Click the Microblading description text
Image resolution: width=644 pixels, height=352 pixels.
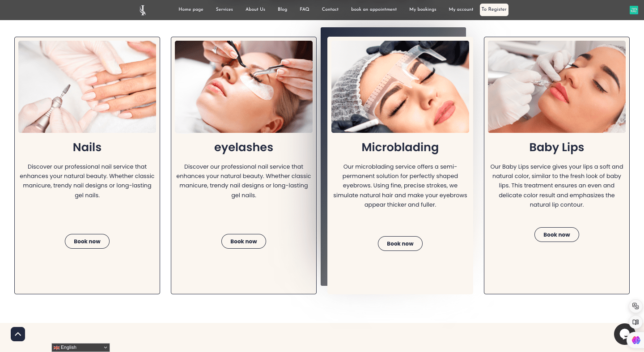coord(400,186)
